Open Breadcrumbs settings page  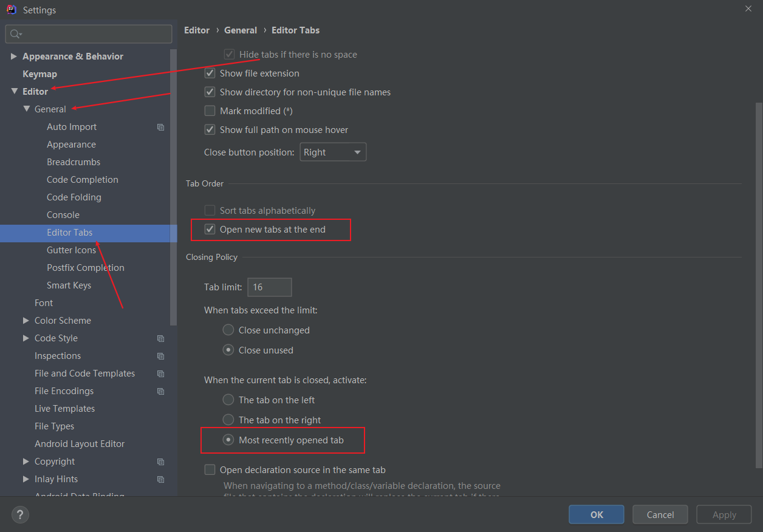tap(74, 162)
